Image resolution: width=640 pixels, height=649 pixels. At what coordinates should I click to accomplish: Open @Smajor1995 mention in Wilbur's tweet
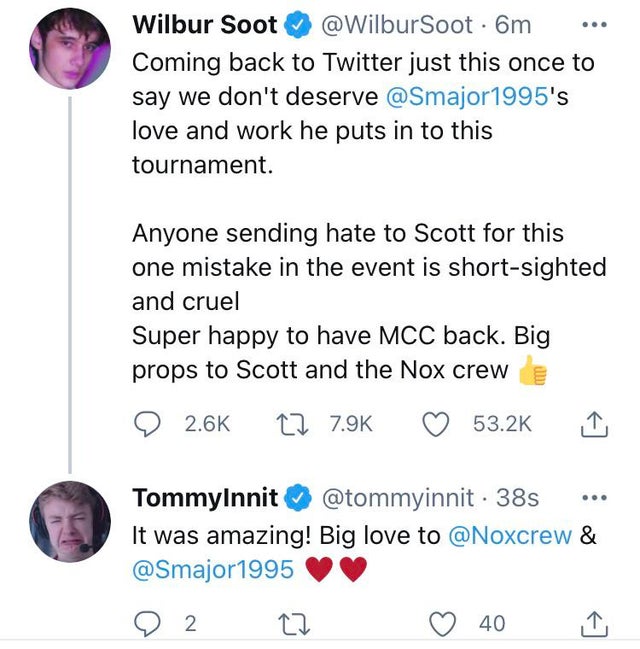[467, 96]
